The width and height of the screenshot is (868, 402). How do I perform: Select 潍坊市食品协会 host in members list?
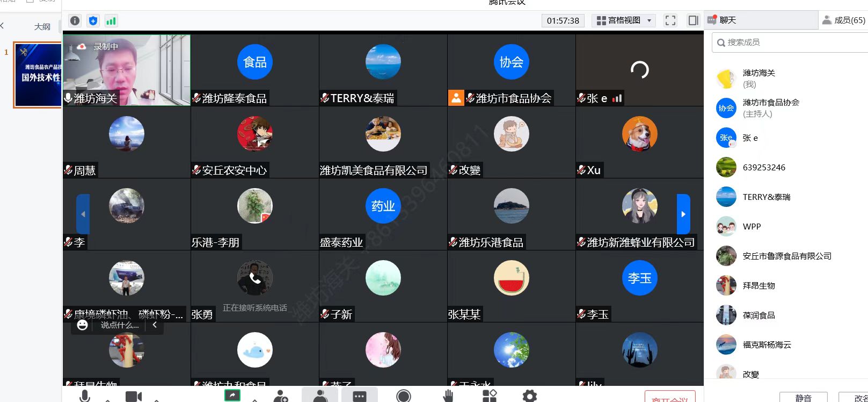(x=786, y=108)
